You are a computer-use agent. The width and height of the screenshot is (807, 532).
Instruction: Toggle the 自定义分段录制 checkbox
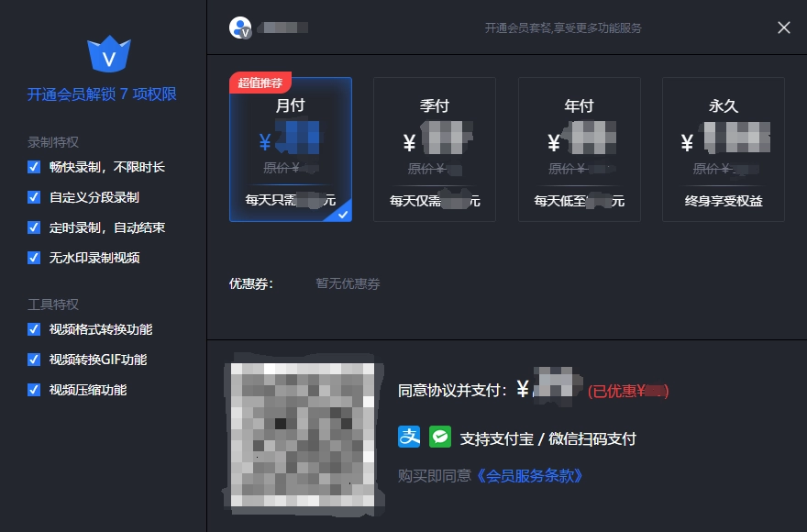(34, 197)
